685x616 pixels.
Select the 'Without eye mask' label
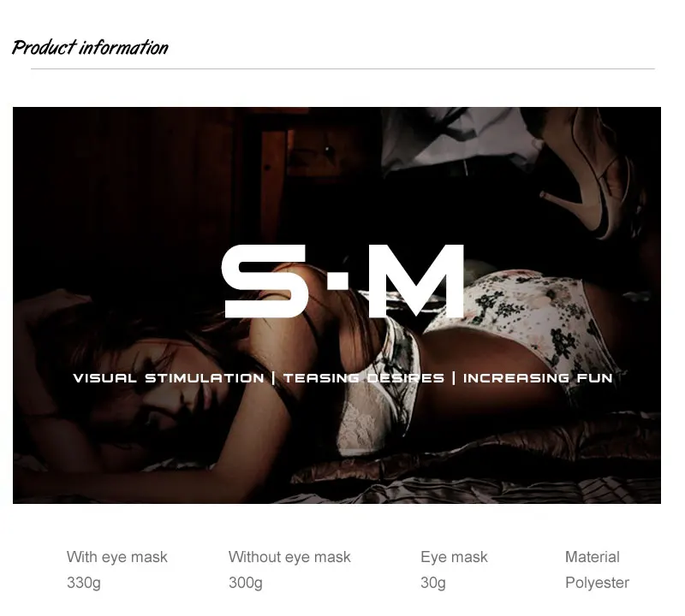289,557
